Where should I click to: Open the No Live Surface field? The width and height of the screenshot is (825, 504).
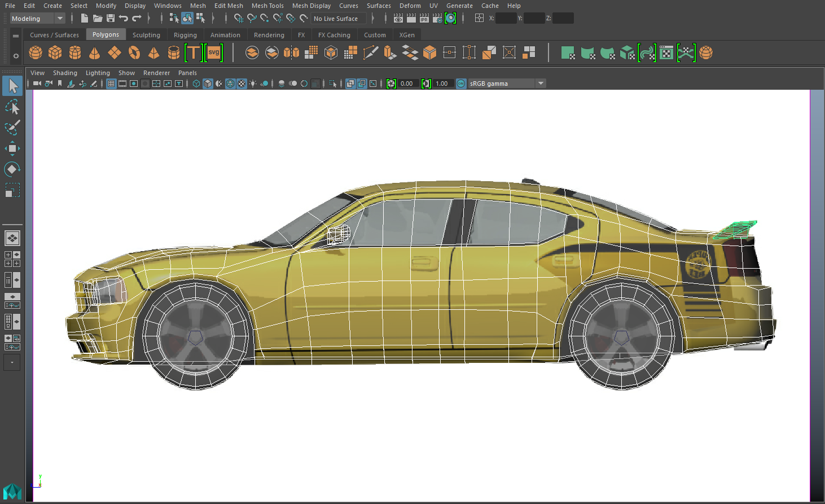coord(339,19)
